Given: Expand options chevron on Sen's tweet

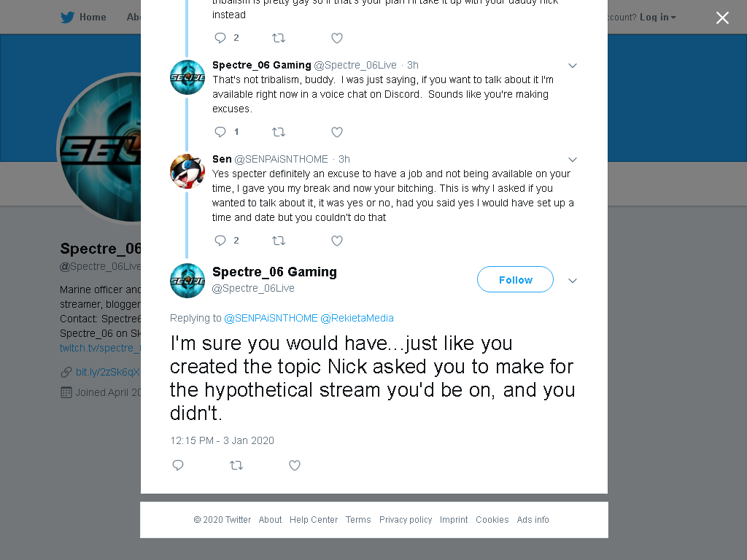Looking at the screenshot, I should pos(573,160).
